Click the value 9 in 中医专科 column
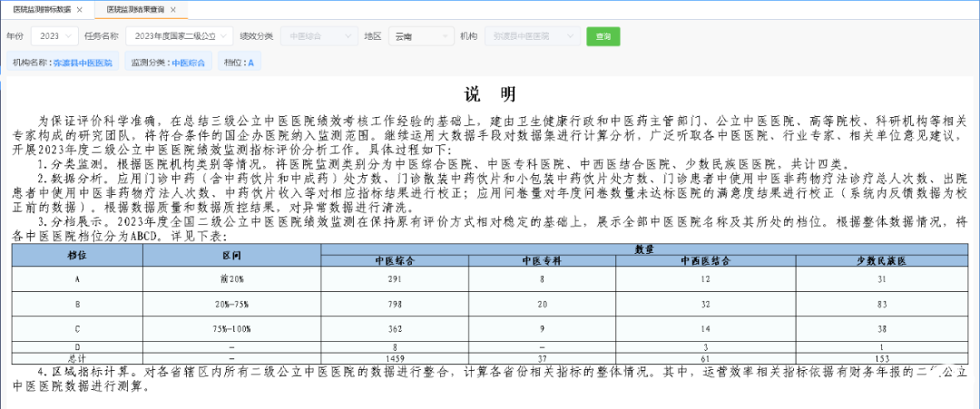 point(541,328)
